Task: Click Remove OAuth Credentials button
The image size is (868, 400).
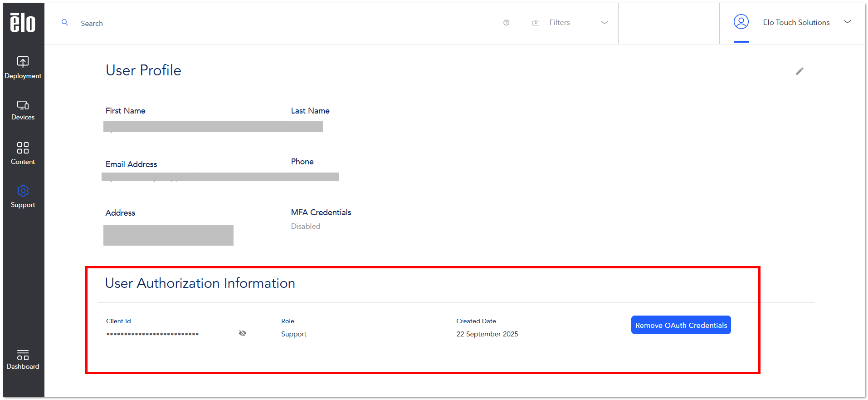Action: tap(681, 325)
